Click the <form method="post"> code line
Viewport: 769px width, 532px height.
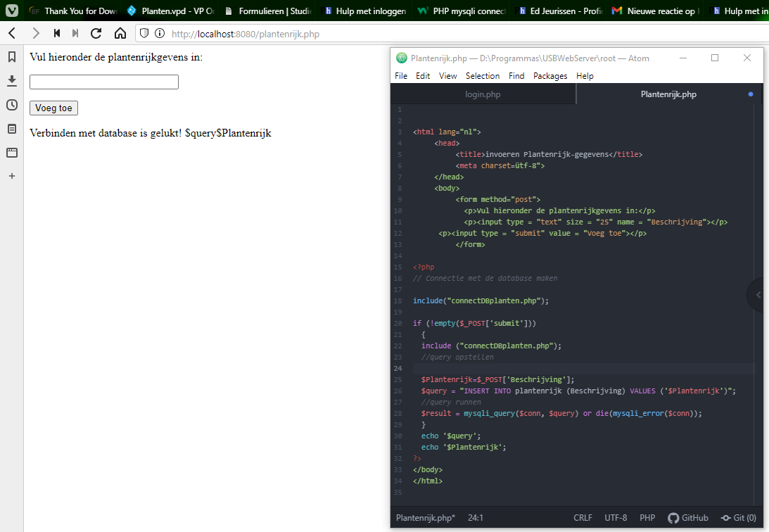pyautogui.click(x=498, y=200)
